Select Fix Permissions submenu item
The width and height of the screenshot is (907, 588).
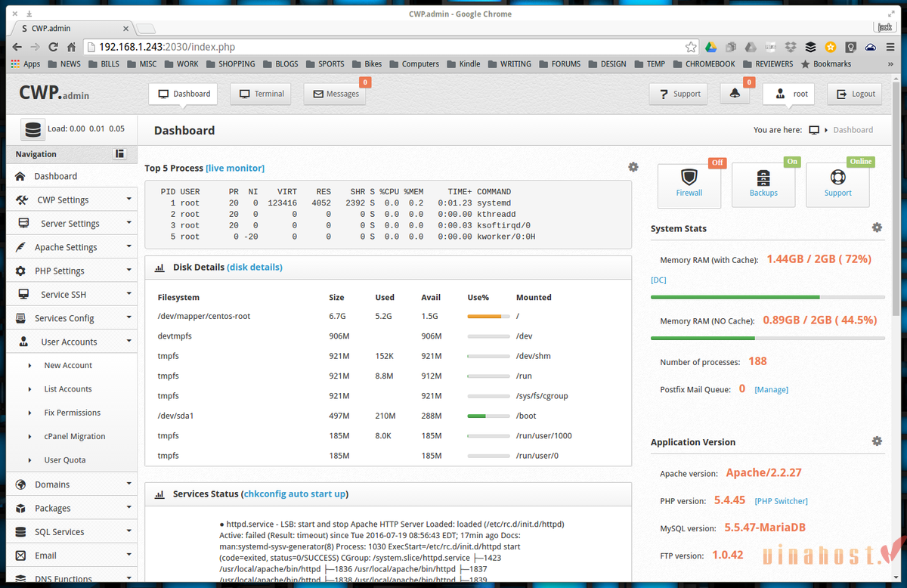tap(72, 413)
